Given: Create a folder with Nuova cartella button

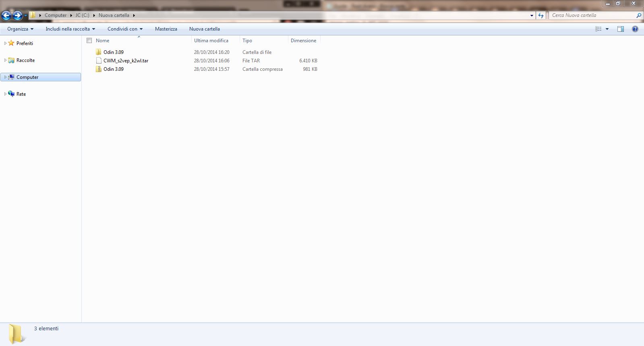Looking at the screenshot, I should [x=205, y=29].
